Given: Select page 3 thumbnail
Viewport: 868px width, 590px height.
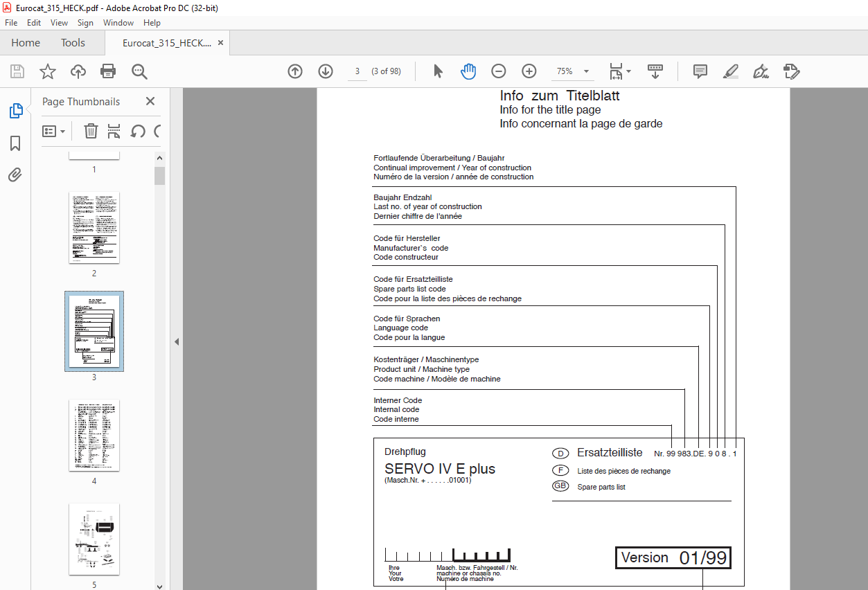Looking at the screenshot, I should (94, 332).
